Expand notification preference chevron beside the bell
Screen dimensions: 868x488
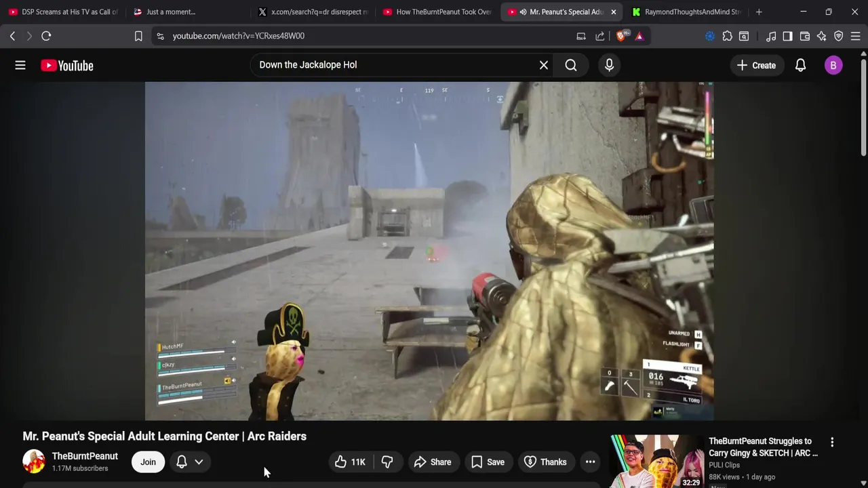click(199, 462)
